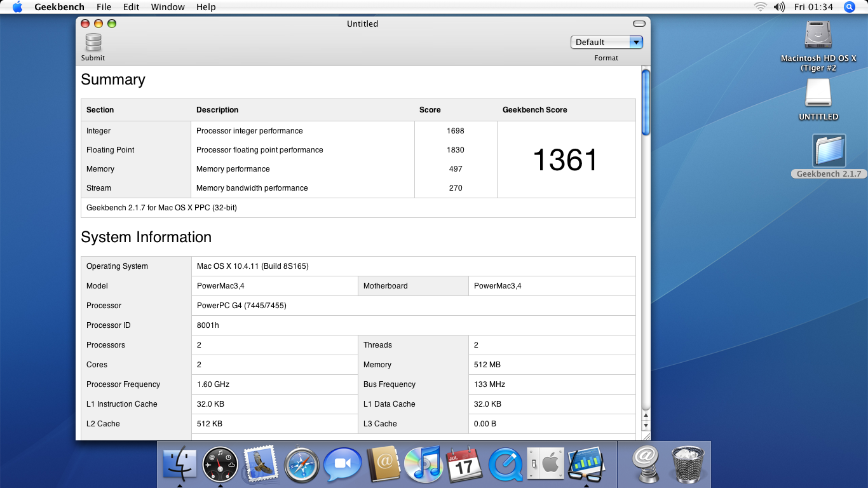Image resolution: width=868 pixels, height=488 pixels.
Task: Click the L1 Instruction Cache label
Action: pos(122,404)
